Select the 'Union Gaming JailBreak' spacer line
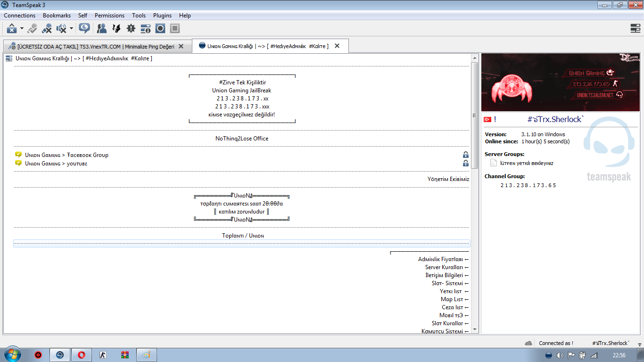This screenshot has width=644, height=362. coord(242,90)
